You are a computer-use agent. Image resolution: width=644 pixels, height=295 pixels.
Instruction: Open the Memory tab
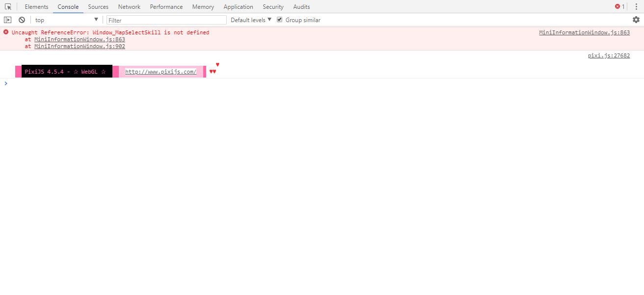coord(203,7)
